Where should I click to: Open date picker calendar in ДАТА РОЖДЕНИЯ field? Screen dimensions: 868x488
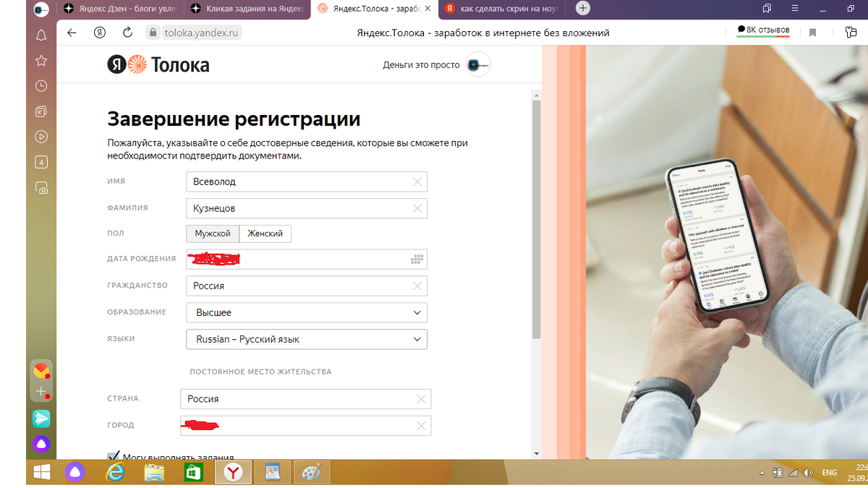[x=417, y=259]
